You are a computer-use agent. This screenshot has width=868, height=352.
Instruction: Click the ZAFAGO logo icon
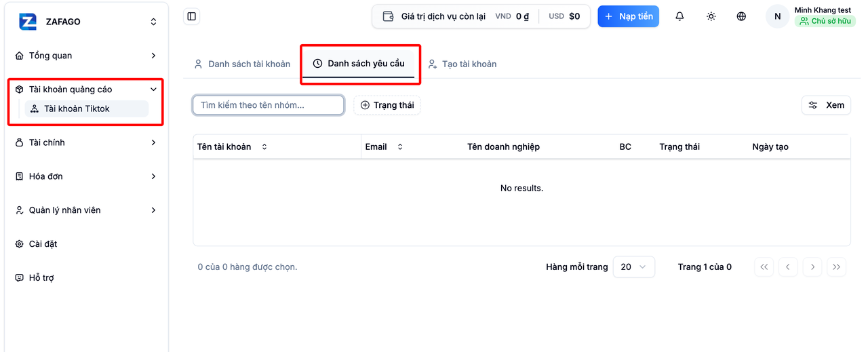click(28, 22)
